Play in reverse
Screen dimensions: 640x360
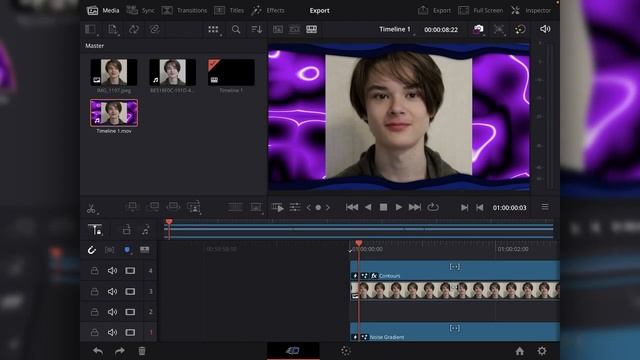[x=368, y=207]
